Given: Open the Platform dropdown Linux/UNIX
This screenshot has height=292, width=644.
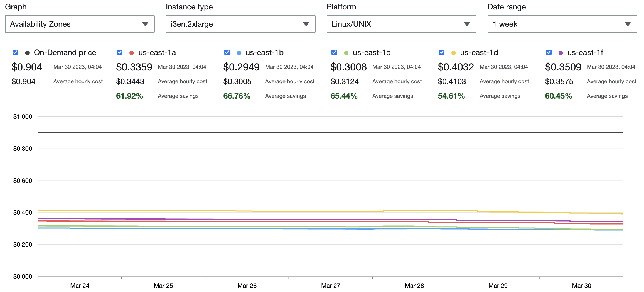Looking at the screenshot, I should (x=401, y=24).
